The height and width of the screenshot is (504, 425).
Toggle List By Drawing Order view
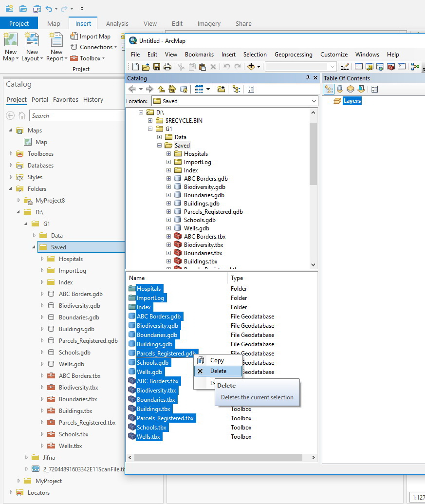(x=329, y=89)
